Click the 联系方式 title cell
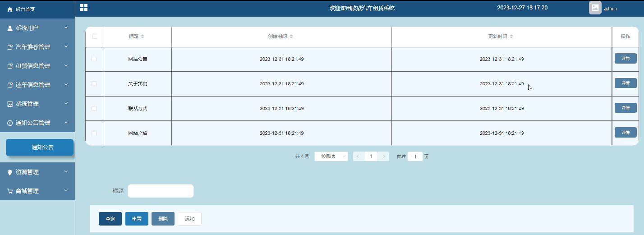 [x=138, y=109]
